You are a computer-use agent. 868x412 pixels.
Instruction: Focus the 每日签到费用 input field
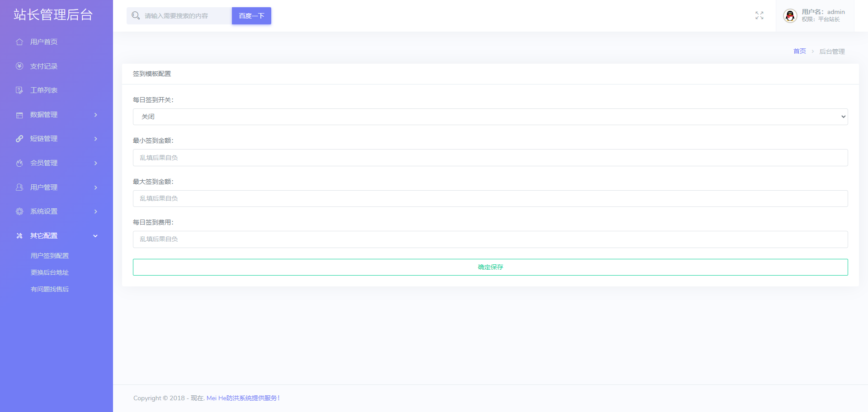coord(490,239)
